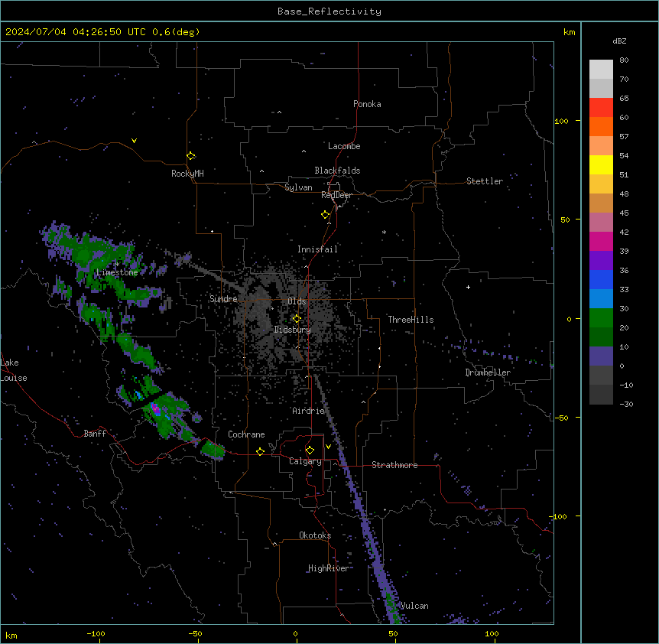This screenshot has width=659, height=644.
Task: Click the yellow V marker northeast of Calgary
Action: click(328, 447)
